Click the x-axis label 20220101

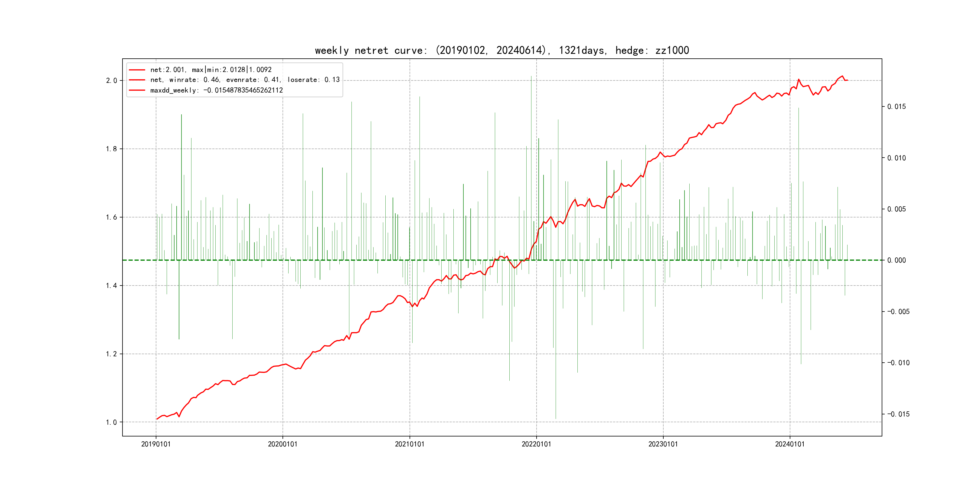[536, 444]
